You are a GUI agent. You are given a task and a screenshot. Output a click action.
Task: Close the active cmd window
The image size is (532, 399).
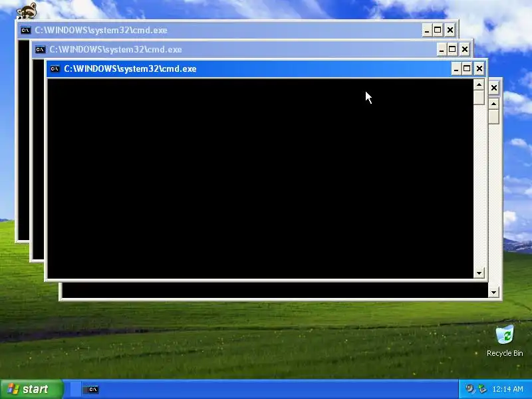479,69
